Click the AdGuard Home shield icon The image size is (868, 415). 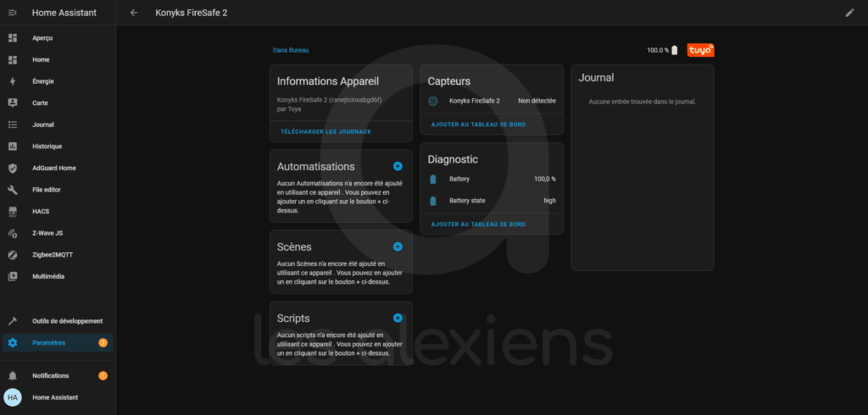coord(13,169)
